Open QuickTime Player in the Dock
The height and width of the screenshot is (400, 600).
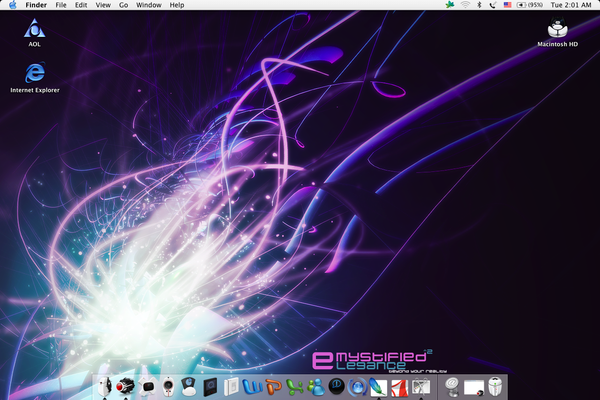point(337,386)
